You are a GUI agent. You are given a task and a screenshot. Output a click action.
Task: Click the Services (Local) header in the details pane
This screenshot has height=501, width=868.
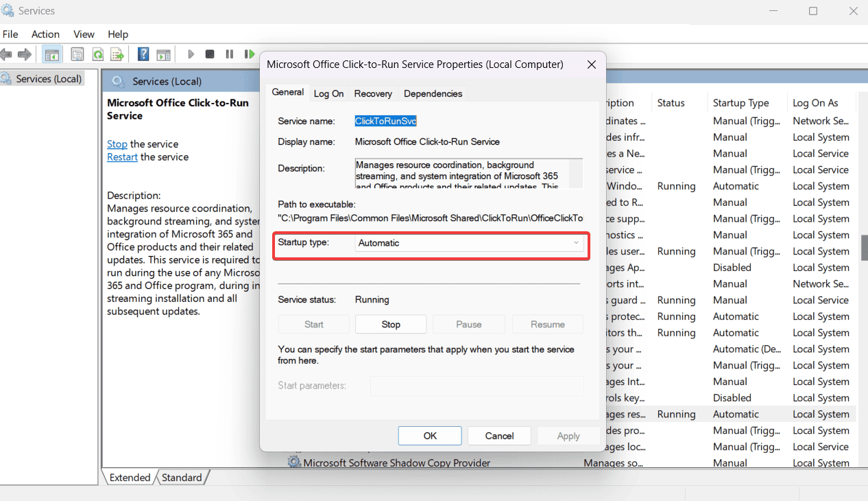point(167,81)
